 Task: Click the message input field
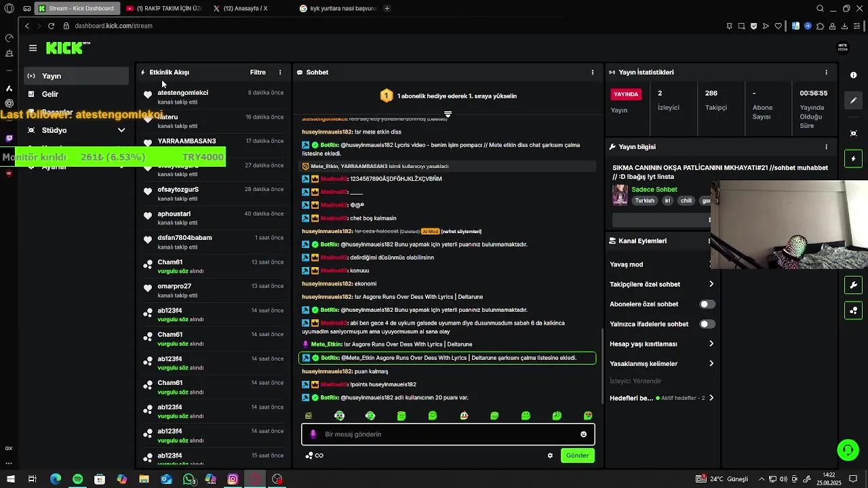tap(448, 434)
